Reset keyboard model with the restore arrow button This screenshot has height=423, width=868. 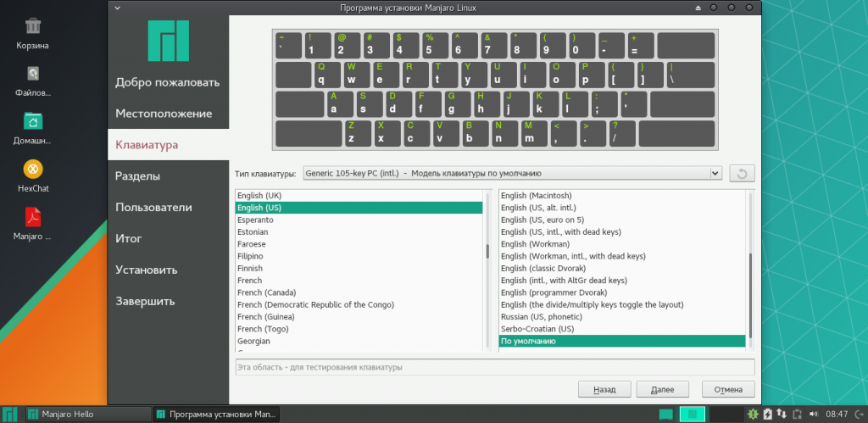pyautogui.click(x=742, y=174)
